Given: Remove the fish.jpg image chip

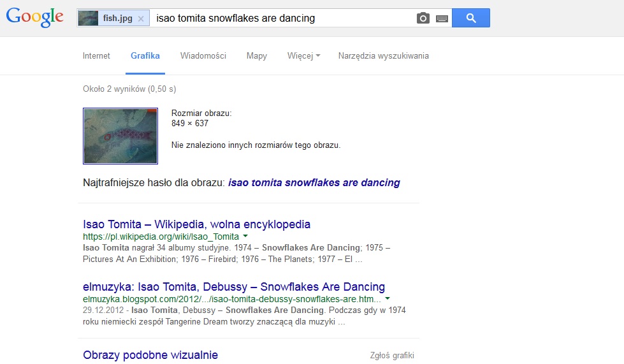Looking at the screenshot, I should [140, 18].
